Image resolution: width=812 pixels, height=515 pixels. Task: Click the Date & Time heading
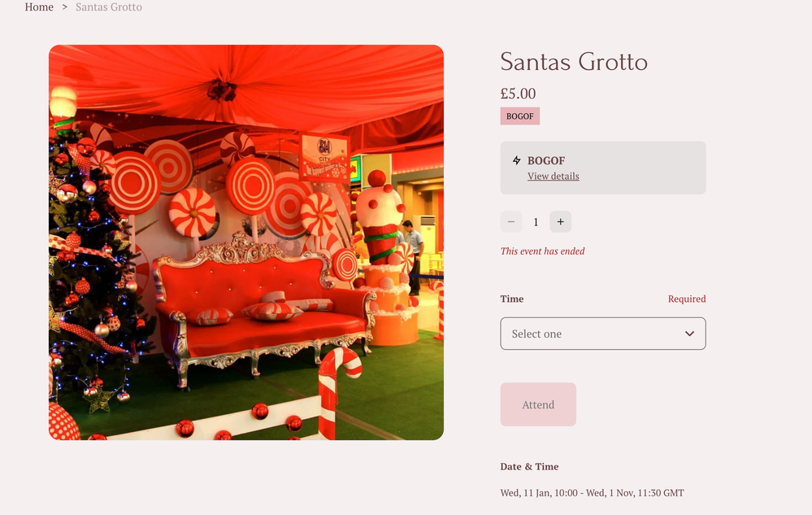529,467
